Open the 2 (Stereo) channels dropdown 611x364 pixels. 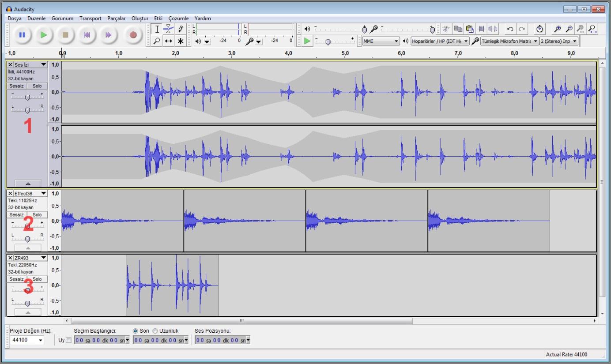coord(559,41)
